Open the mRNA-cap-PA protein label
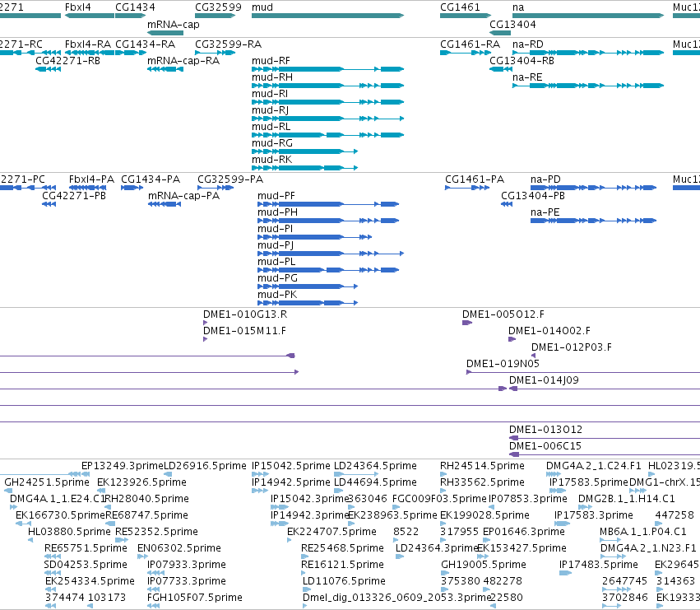Viewport: 700px width, 610px height. coord(183,195)
